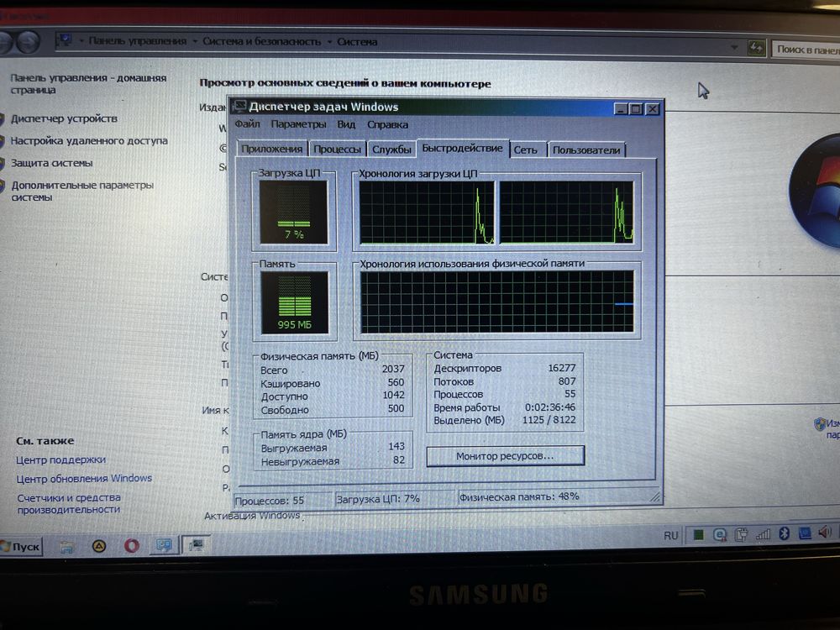840x630 pixels.
Task: Expand arrow before Система и безопасность breadcrumb
Action: coord(195,41)
